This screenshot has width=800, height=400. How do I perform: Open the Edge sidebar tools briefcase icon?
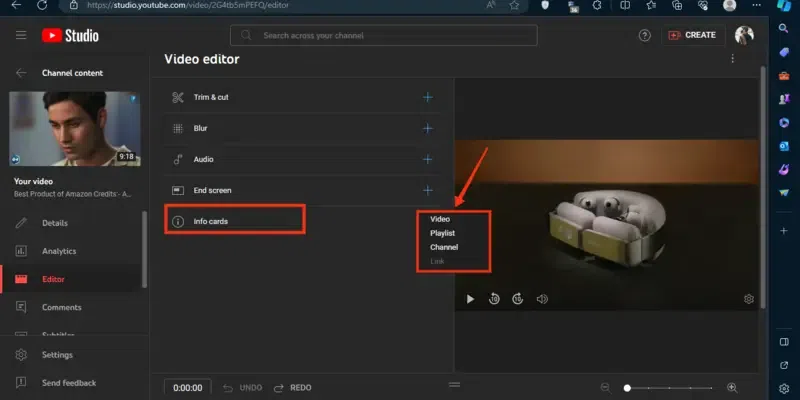784,76
